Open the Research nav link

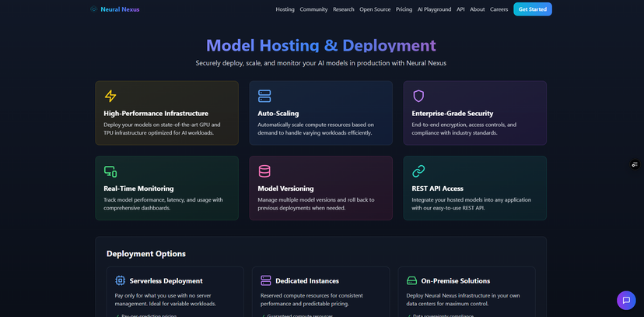pos(343,9)
